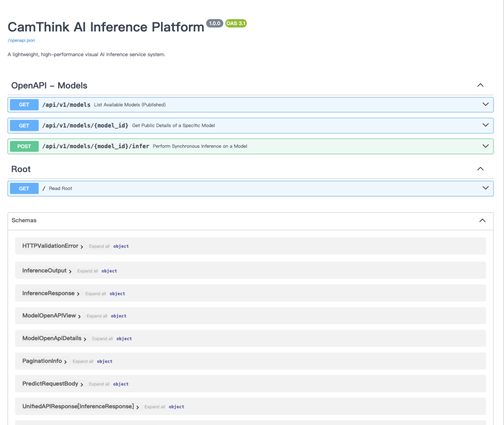Image resolution: width=504 pixels, height=425 pixels.
Task: Expand the InferenceOutput schema arrow
Action: [70, 272]
